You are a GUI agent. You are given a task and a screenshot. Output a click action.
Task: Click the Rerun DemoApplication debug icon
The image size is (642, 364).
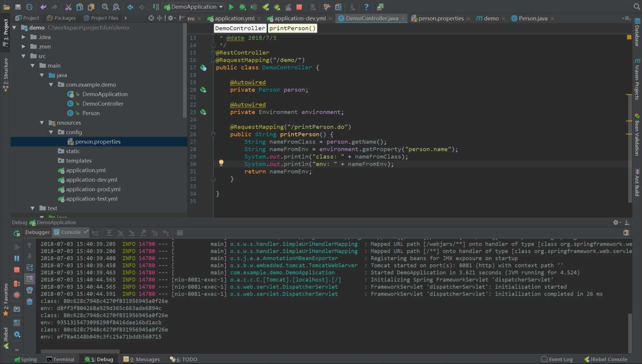(17, 233)
